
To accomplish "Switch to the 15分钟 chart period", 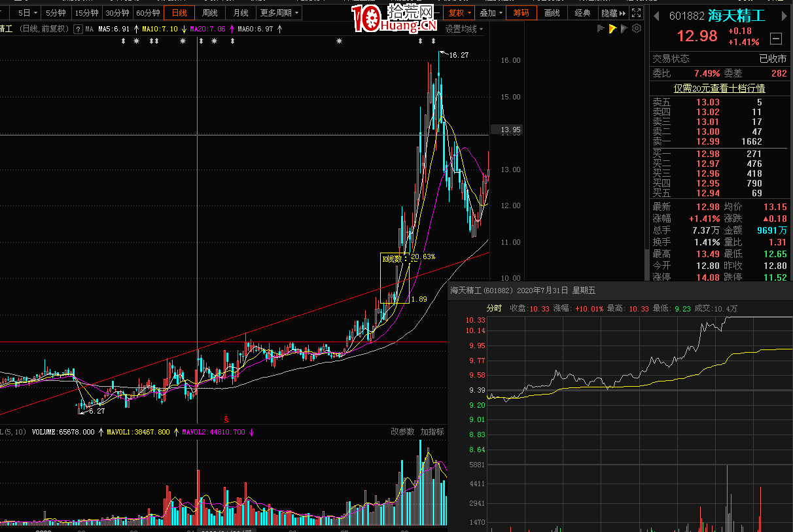I will click(x=86, y=13).
